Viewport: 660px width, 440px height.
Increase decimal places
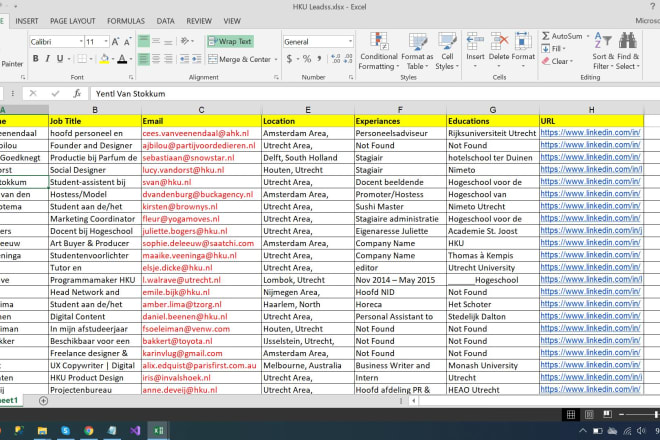click(335, 59)
